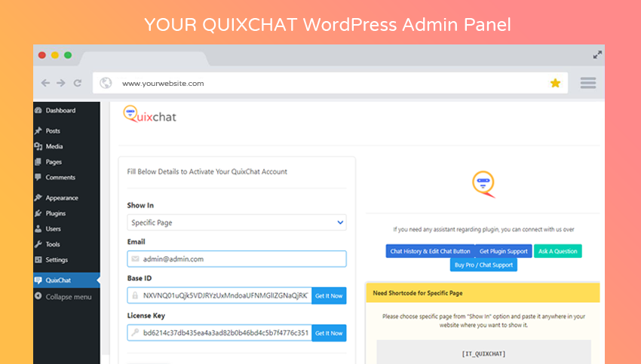Open the browser hamburger menu
The width and height of the screenshot is (641, 364).
[x=588, y=83]
